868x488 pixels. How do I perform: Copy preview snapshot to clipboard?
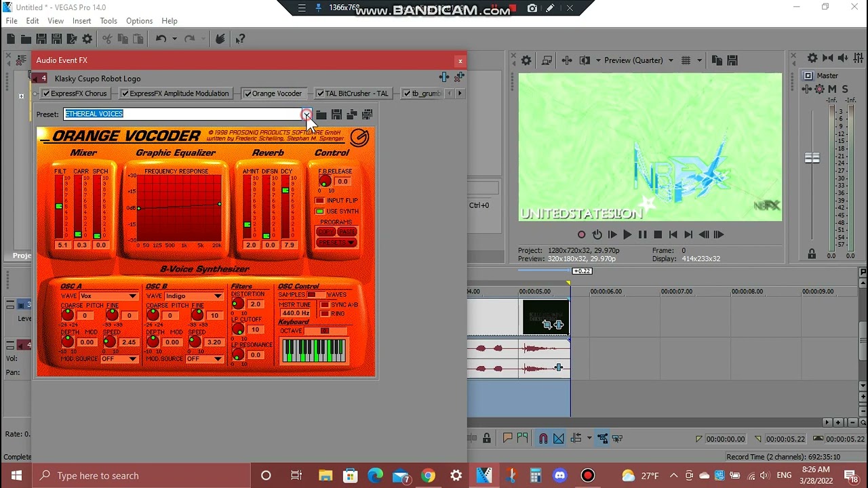(717, 60)
